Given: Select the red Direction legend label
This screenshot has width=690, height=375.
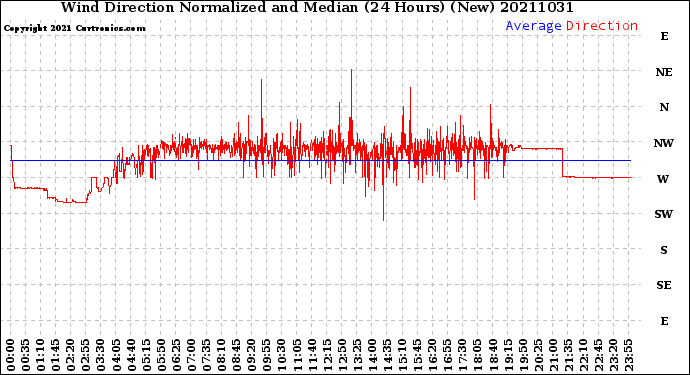Looking at the screenshot, I should pos(602,26).
